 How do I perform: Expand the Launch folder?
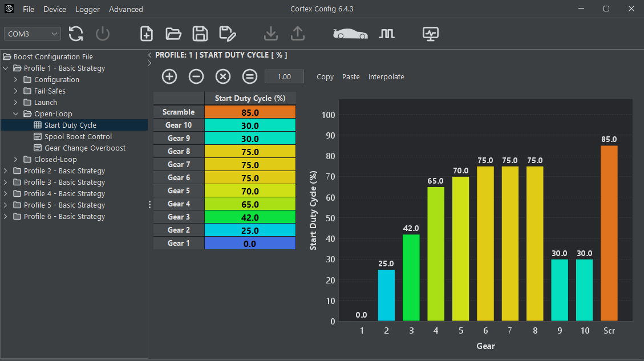tap(16, 102)
